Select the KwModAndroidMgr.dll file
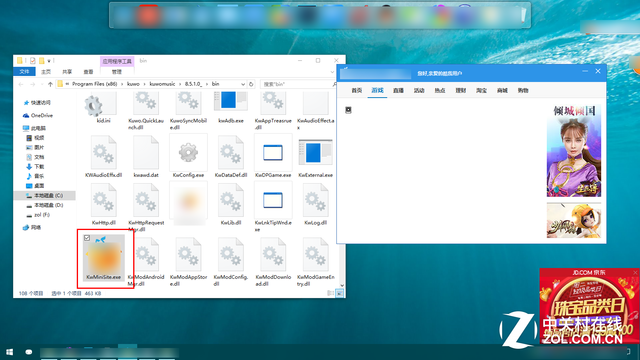Viewport: 640px width, 360px height. coord(146,262)
